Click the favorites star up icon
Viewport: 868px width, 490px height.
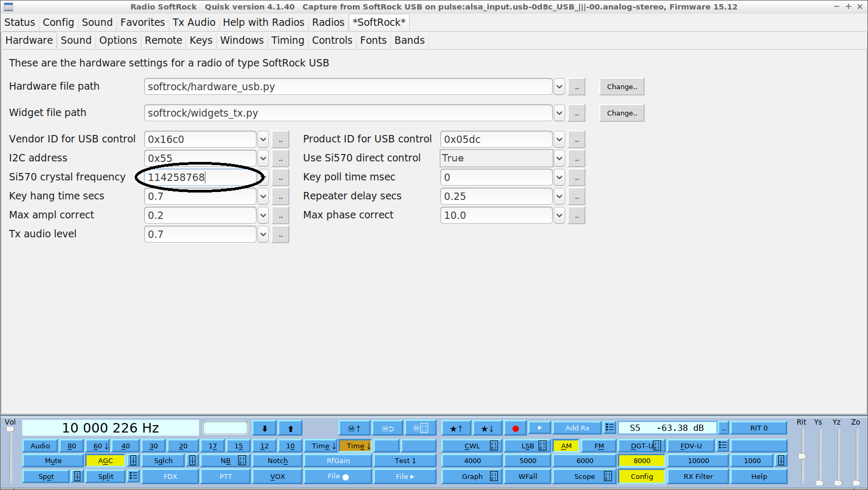456,428
